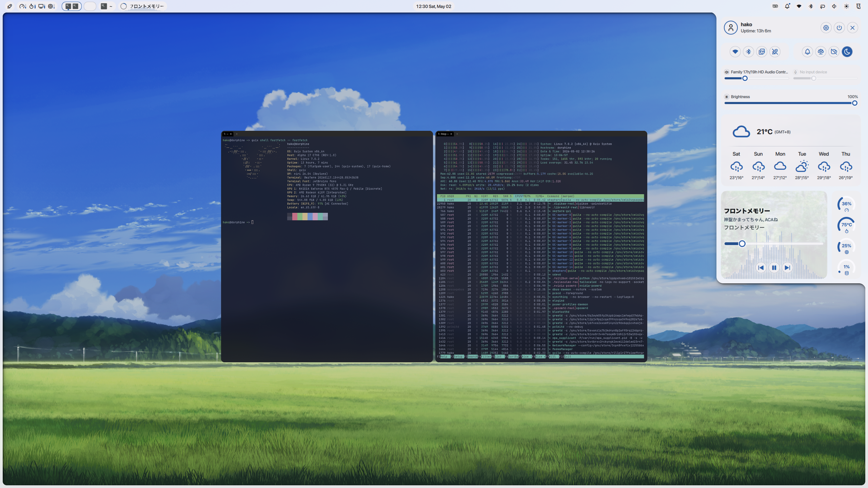Select the '1: ~' tab in fastfetch terminal
This screenshot has height=488, width=868.
point(228,134)
